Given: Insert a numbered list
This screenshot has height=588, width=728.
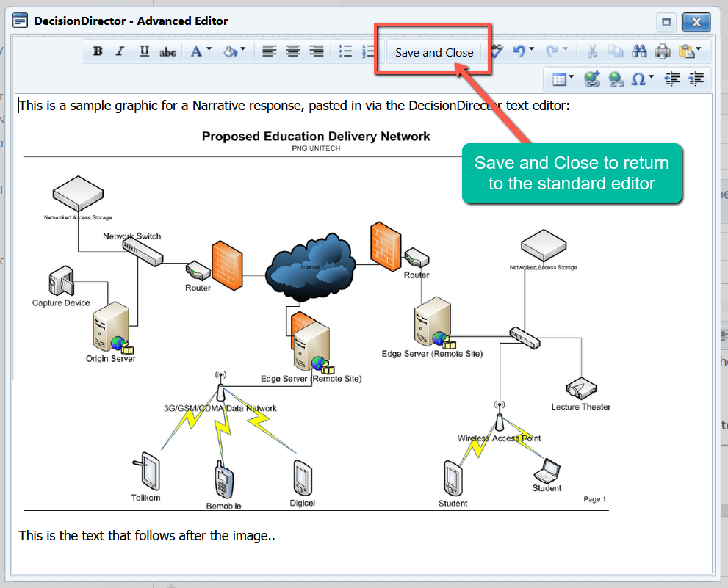Looking at the screenshot, I should point(368,51).
